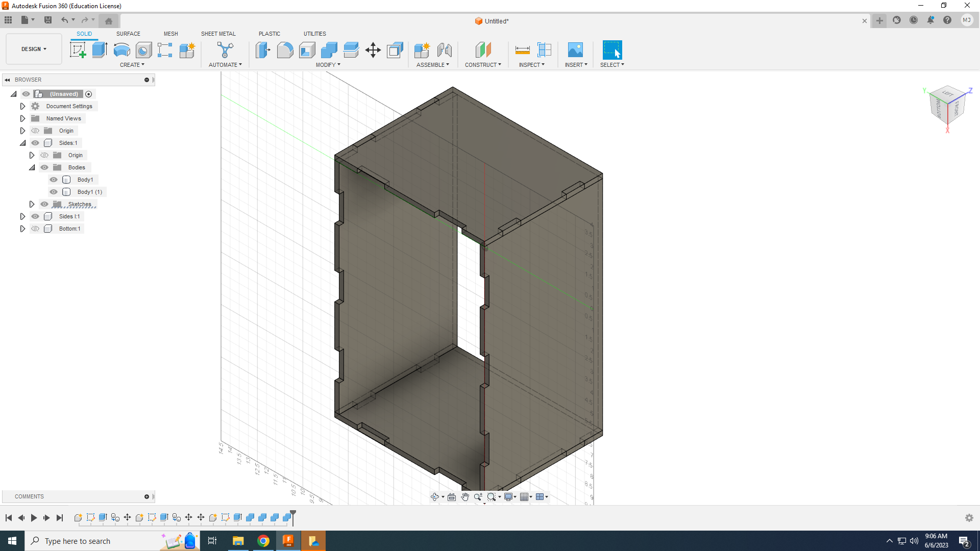980x551 pixels.
Task: Click the Joint tool icon
Action: 444,50
